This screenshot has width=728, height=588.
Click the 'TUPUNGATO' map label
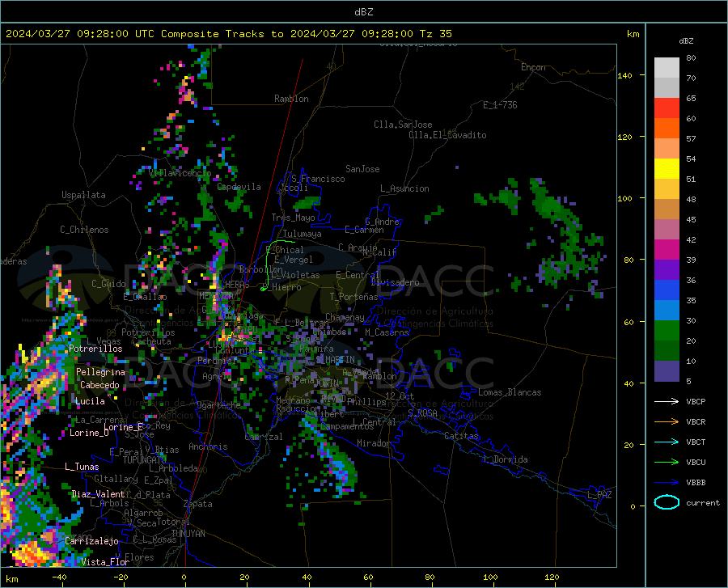pos(145,460)
